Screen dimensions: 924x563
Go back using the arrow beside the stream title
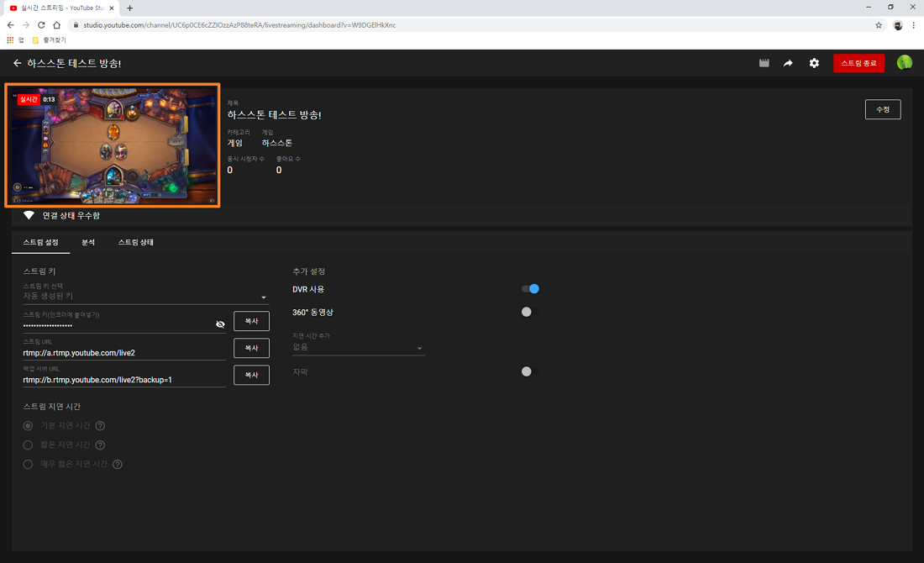pos(17,63)
